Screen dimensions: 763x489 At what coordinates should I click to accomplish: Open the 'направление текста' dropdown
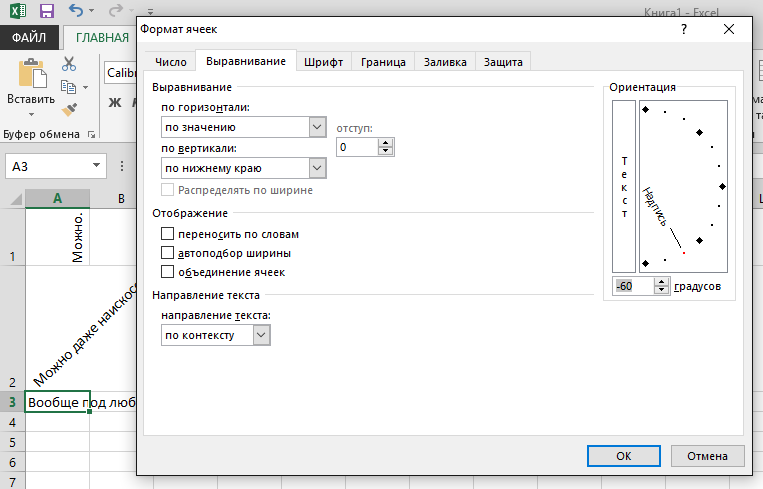click(216, 335)
